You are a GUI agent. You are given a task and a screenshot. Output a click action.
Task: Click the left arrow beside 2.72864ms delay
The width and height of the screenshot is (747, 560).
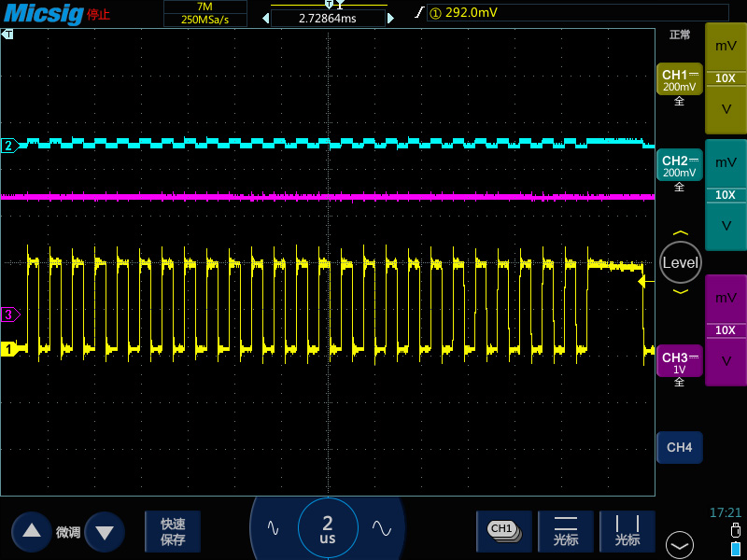[265, 18]
